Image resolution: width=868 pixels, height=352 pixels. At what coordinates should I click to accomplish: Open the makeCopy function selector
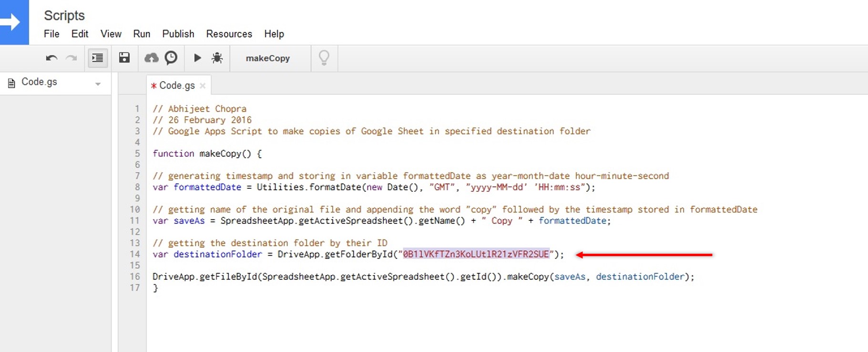(x=268, y=58)
